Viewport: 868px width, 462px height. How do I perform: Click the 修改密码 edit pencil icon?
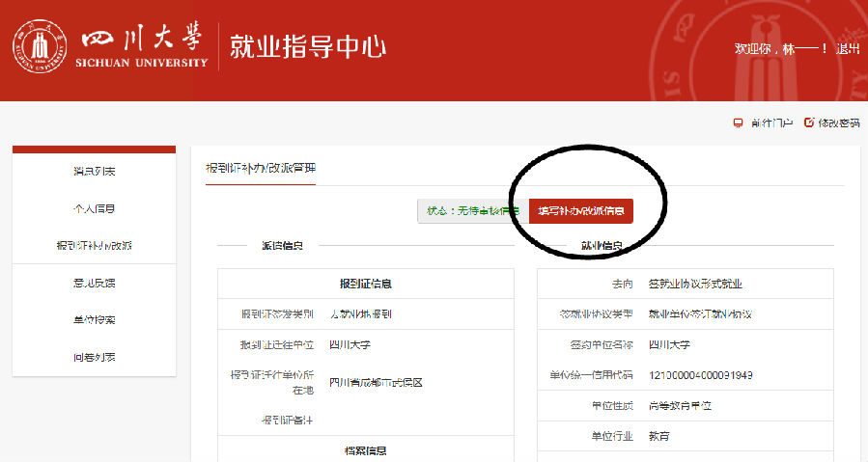(x=809, y=122)
